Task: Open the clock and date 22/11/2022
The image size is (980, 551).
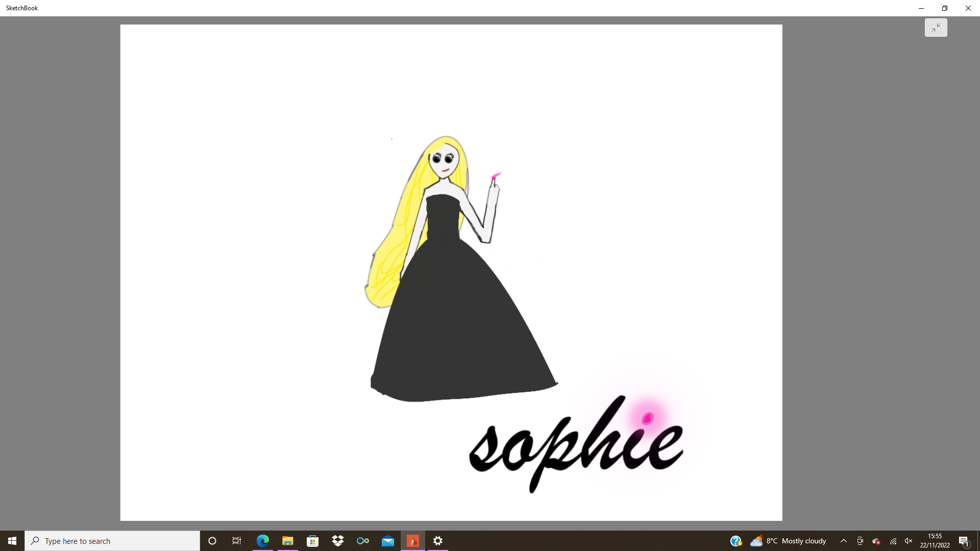Action: pos(935,541)
